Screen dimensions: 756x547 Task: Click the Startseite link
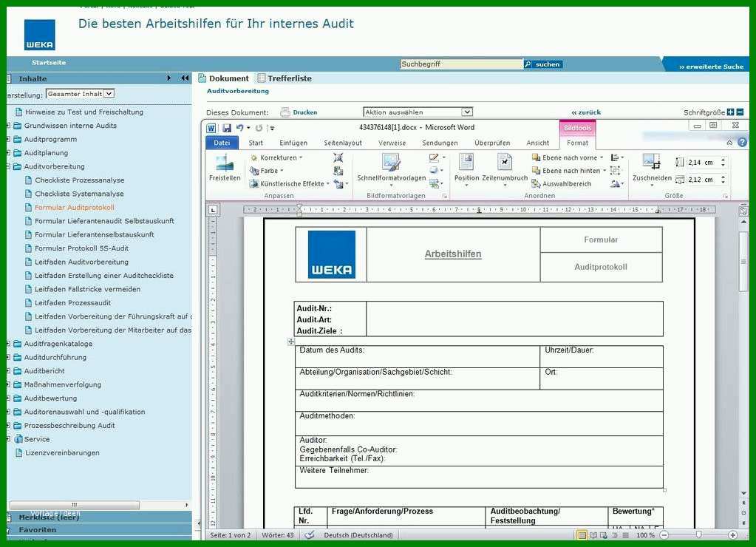pyautogui.click(x=49, y=63)
